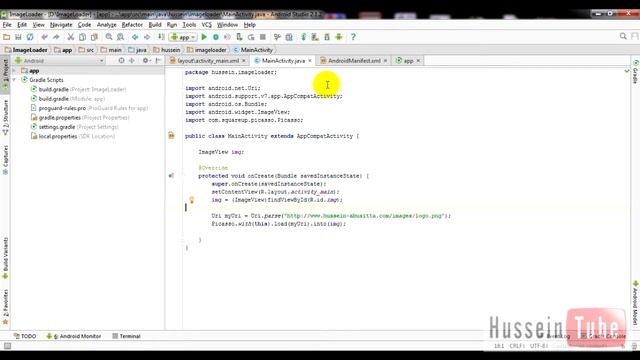Toggle the Structure side panel
The width and height of the screenshot is (640, 360).
[x=5, y=117]
